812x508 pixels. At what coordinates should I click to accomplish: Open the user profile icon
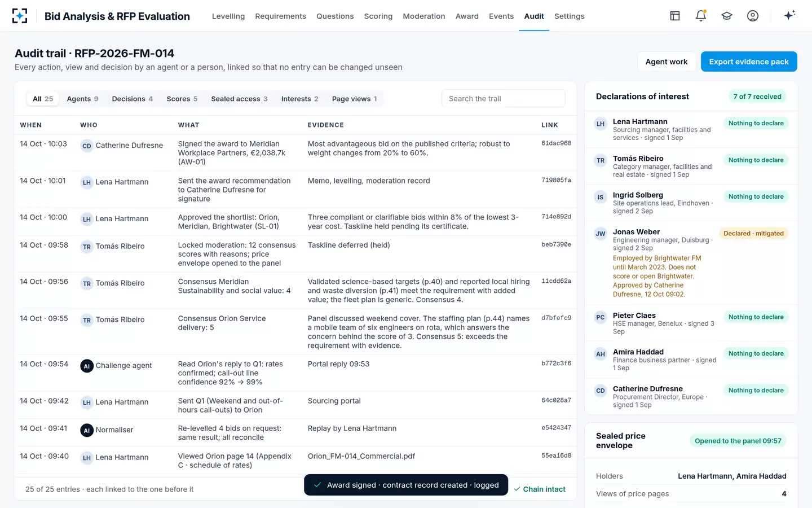point(753,16)
